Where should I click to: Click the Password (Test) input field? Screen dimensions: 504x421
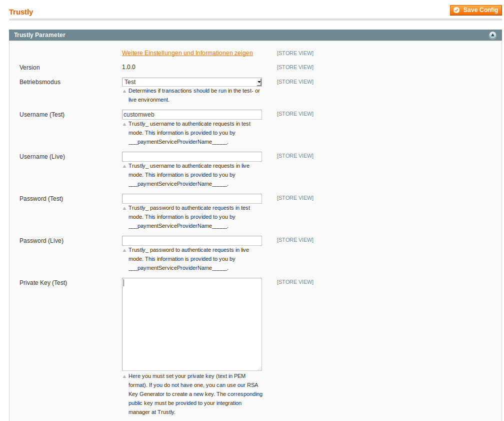pos(191,199)
